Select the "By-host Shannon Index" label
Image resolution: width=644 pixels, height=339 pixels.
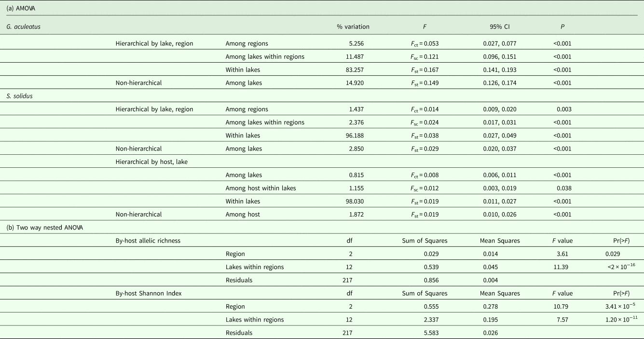147,293
